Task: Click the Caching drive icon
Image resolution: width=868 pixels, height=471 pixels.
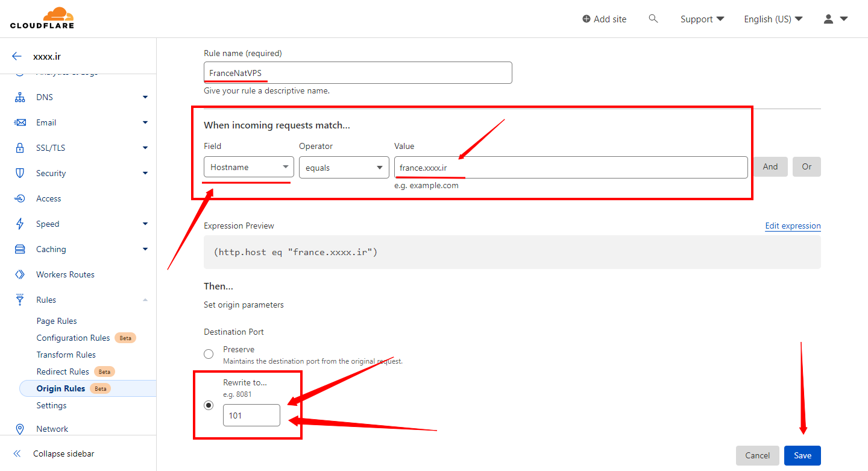Action: [x=20, y=249]
